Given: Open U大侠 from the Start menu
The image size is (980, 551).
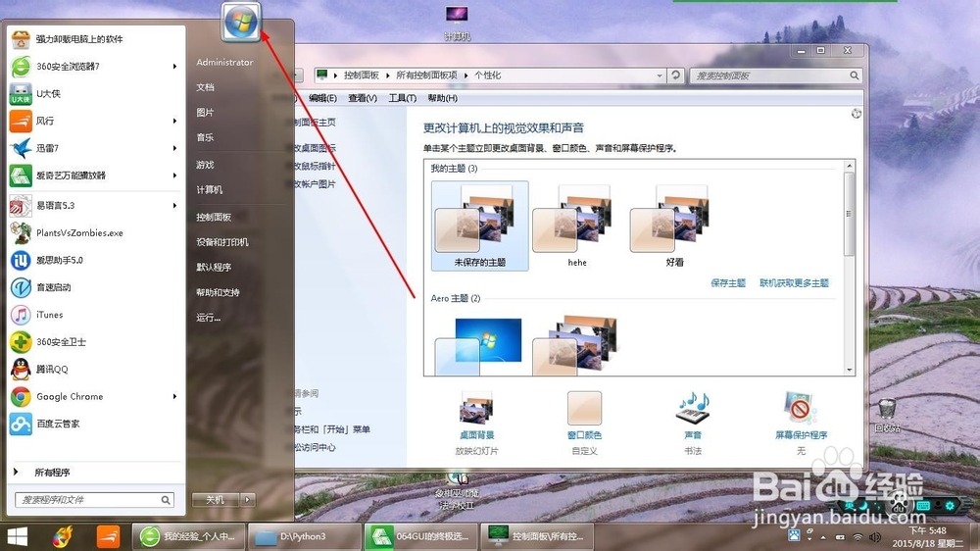Looking at the screenshot, I should click(95, 94).
